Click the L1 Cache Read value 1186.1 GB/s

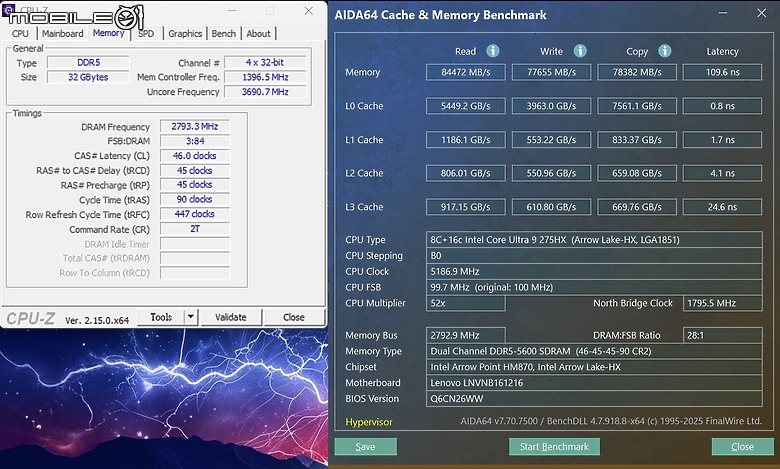click(x=466, y=140)
